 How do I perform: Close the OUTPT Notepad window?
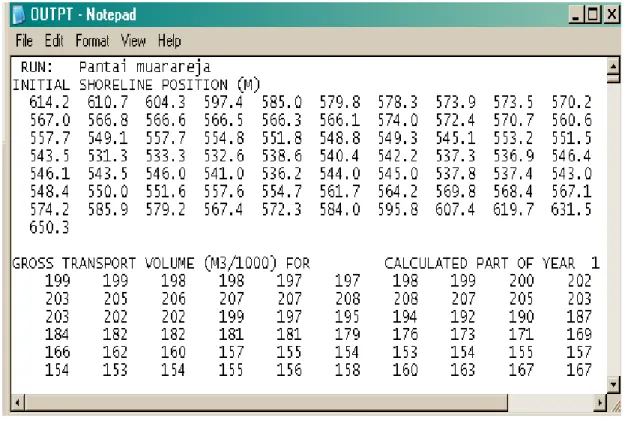coord(611,15)
